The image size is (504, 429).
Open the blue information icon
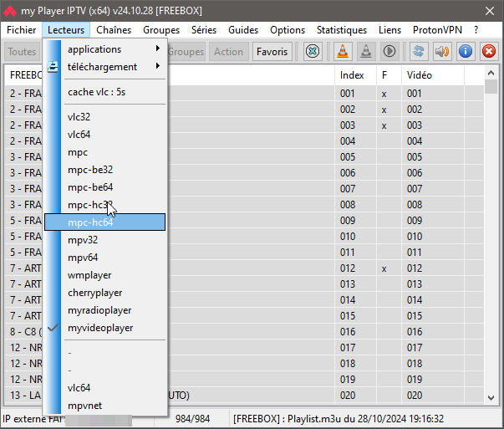pyautogui.click(x=466, y=52)
